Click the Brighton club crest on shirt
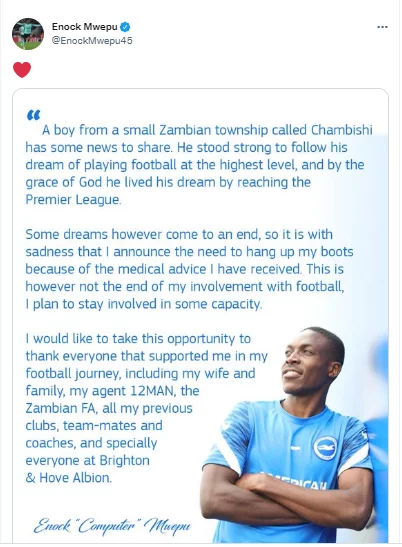This screenshot has width=402, height=547. click(x=325, y=448)
